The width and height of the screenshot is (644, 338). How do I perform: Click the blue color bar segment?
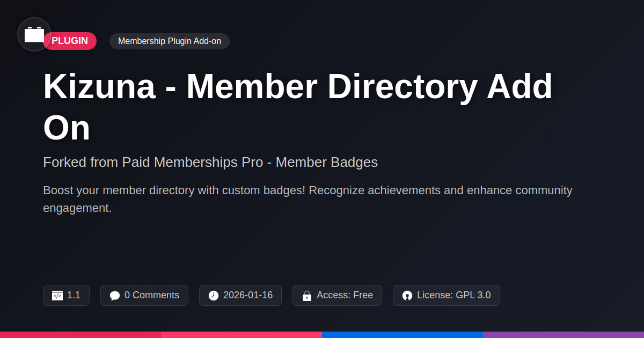pos(402,334)
